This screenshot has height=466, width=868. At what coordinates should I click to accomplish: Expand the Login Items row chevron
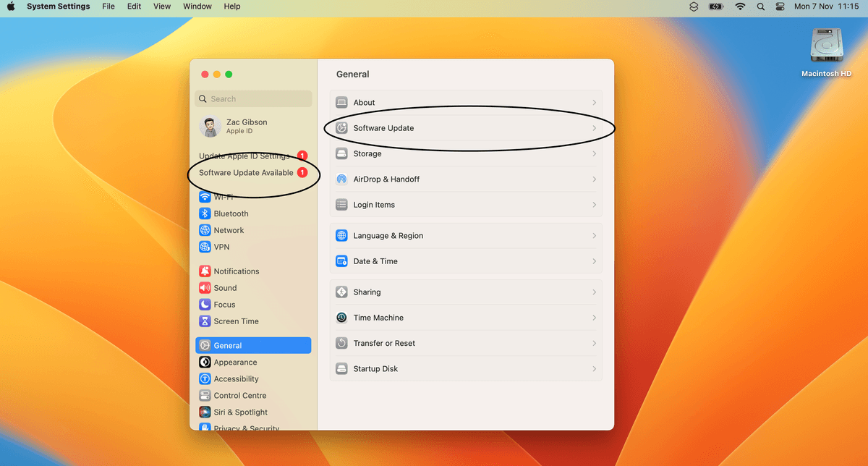pos(595,205)
